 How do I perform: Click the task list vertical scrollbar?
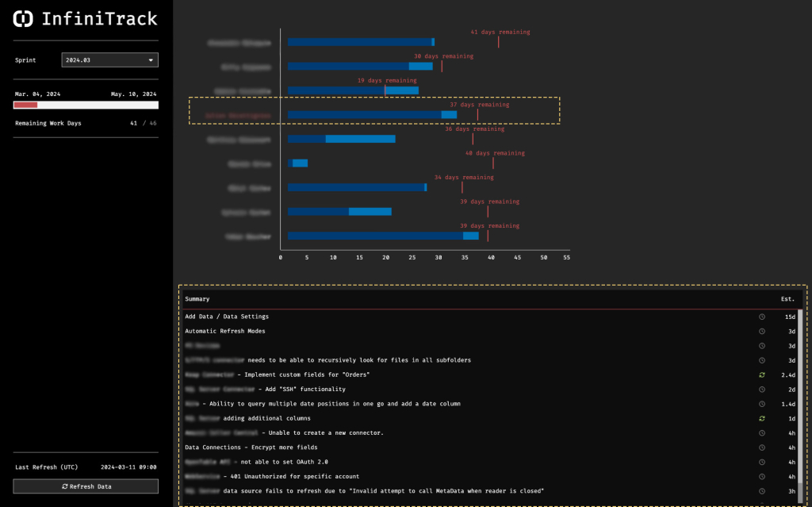800,407
